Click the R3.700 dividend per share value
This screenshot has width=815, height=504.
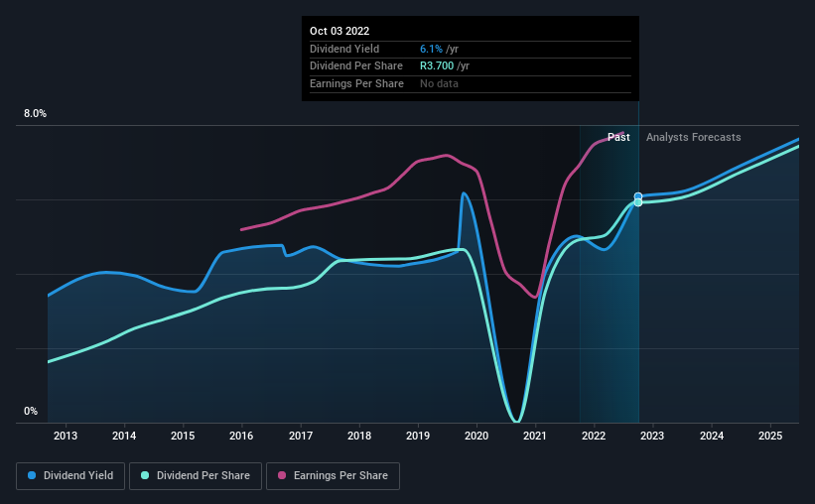point(437,66)
